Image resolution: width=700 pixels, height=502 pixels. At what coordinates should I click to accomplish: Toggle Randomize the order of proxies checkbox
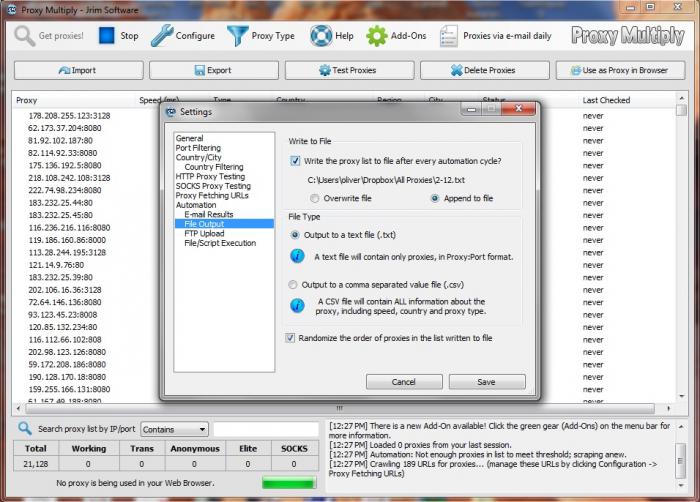click(x=290, y=338)
